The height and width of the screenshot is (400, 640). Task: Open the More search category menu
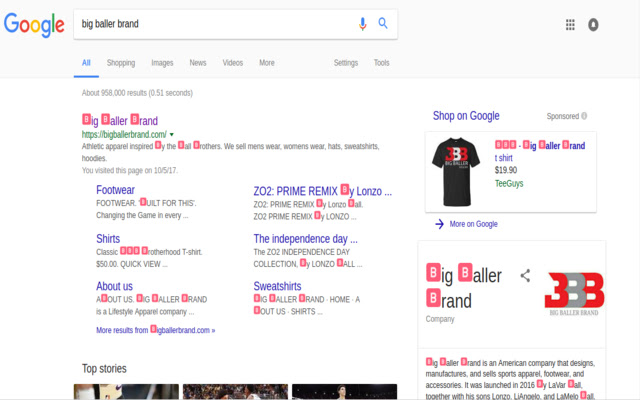(267, 63)
